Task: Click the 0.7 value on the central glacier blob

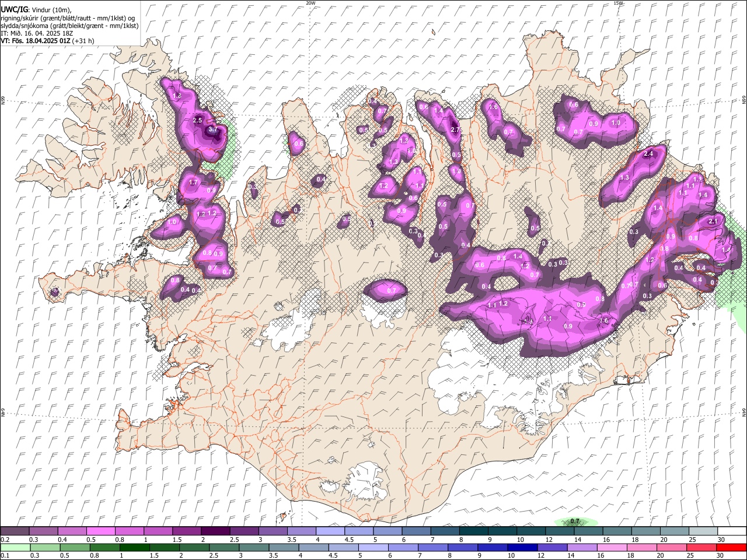Action: 392,290
